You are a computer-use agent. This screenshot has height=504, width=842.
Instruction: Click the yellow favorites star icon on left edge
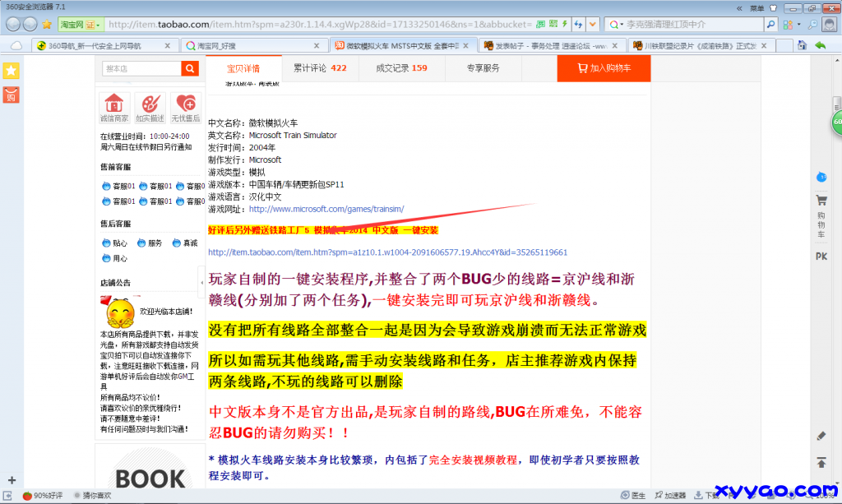pyautogui.click(x=10, y=72)
